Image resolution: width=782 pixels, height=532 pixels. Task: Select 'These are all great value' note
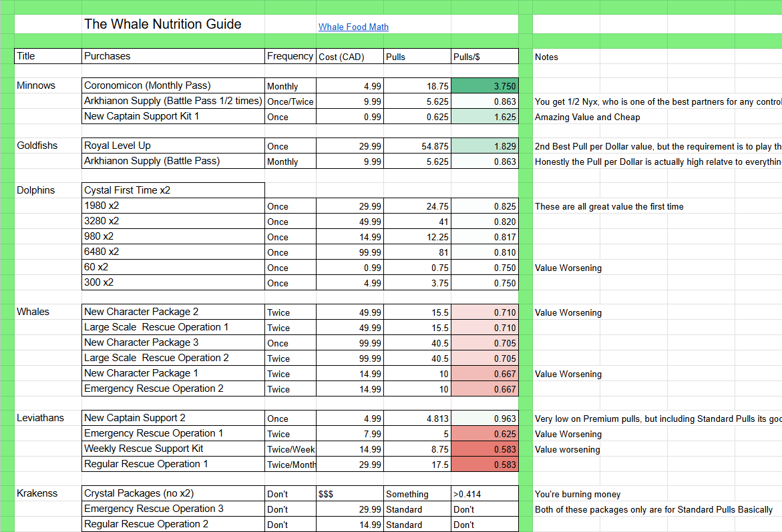[x=609, y=206]
